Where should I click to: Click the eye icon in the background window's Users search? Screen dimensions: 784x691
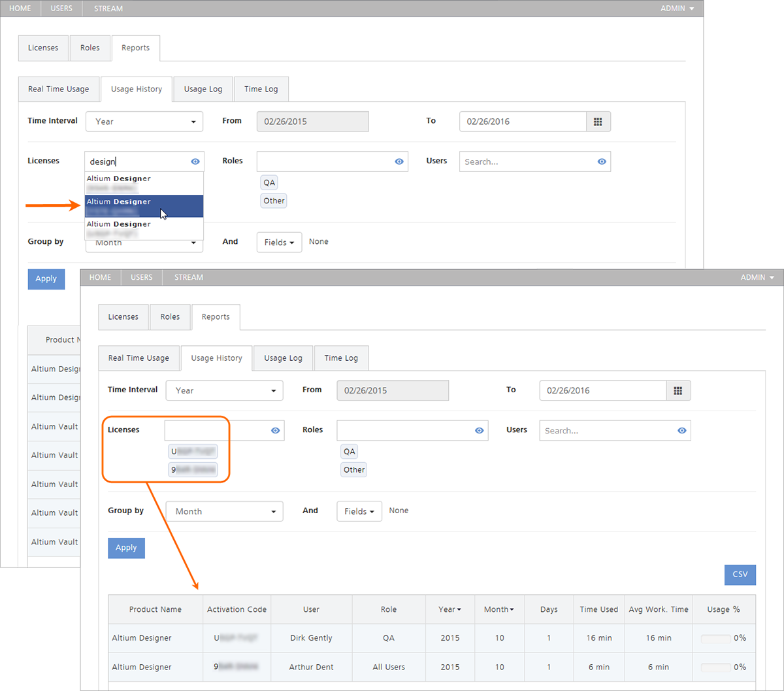[x=602, y=161]
